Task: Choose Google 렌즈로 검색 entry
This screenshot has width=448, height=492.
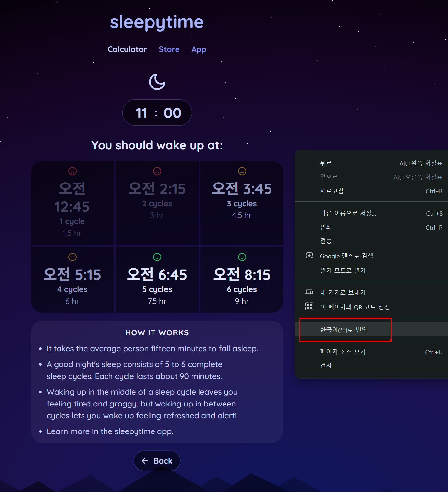Action: point(371,256)
